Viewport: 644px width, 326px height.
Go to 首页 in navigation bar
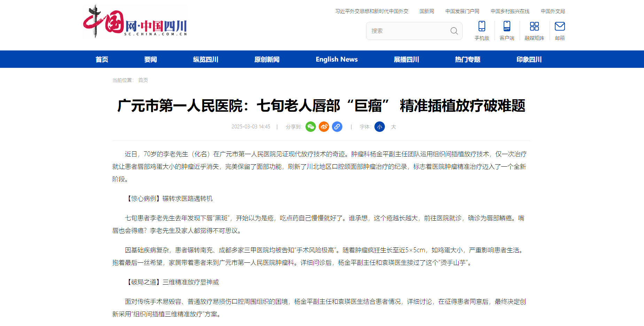[102, 59]
